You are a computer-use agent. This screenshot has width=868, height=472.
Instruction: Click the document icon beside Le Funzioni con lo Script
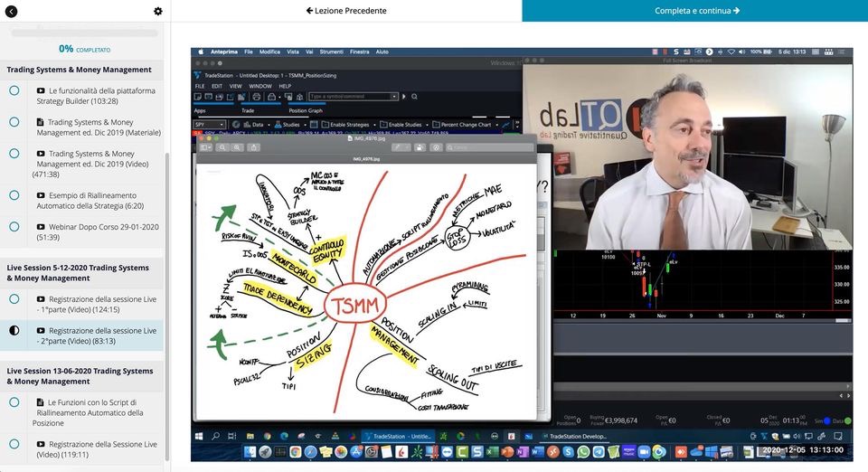tap(40, 403)
